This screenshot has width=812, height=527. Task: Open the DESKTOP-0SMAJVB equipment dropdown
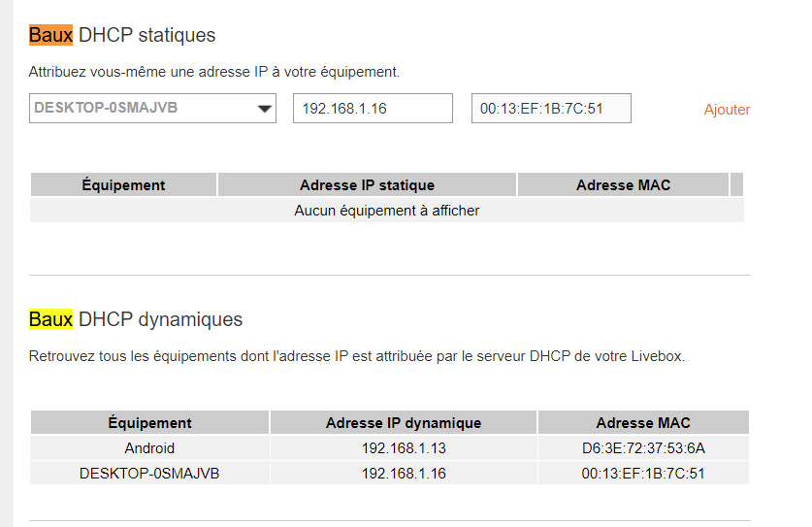152,109
